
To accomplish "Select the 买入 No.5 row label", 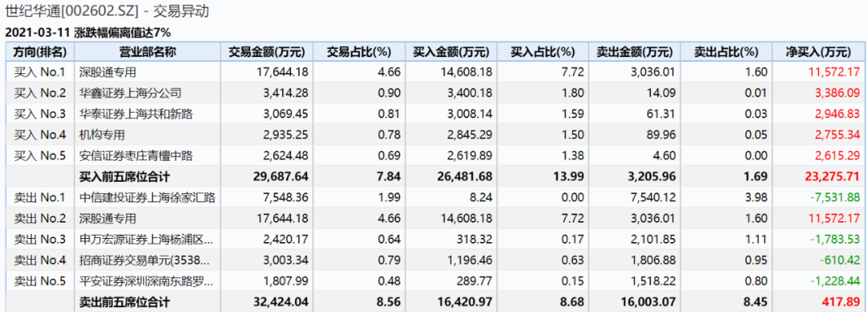I will [x=39, y=156].
